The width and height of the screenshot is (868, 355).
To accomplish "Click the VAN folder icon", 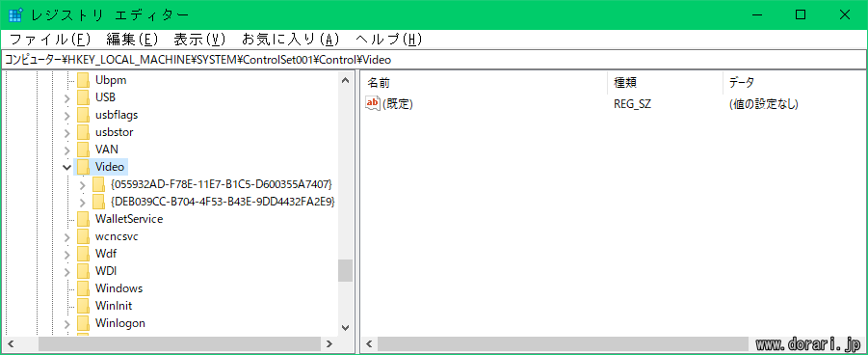I will tap(83, 150).
